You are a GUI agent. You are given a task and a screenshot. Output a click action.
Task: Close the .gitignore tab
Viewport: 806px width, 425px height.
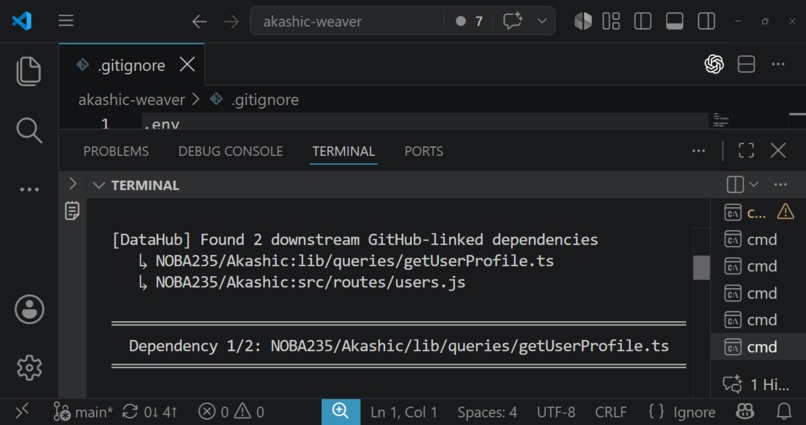[187, 65]
